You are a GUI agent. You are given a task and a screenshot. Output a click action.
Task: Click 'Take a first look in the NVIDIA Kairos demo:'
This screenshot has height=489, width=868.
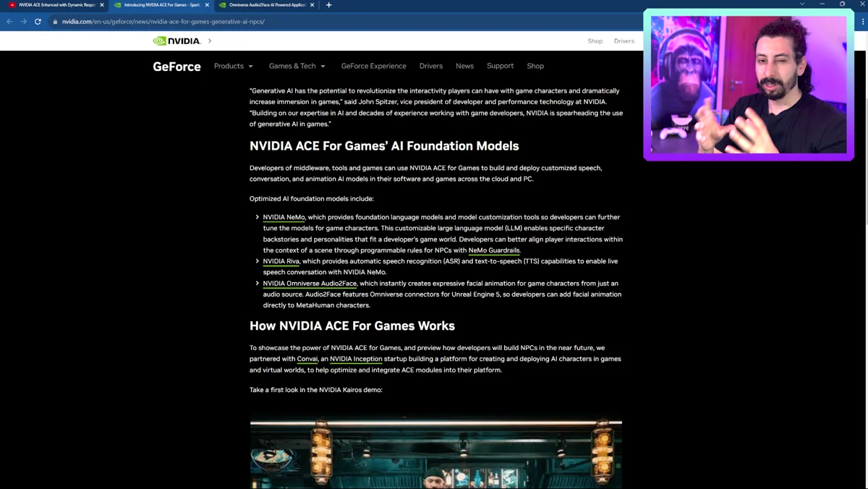point(316,390)
